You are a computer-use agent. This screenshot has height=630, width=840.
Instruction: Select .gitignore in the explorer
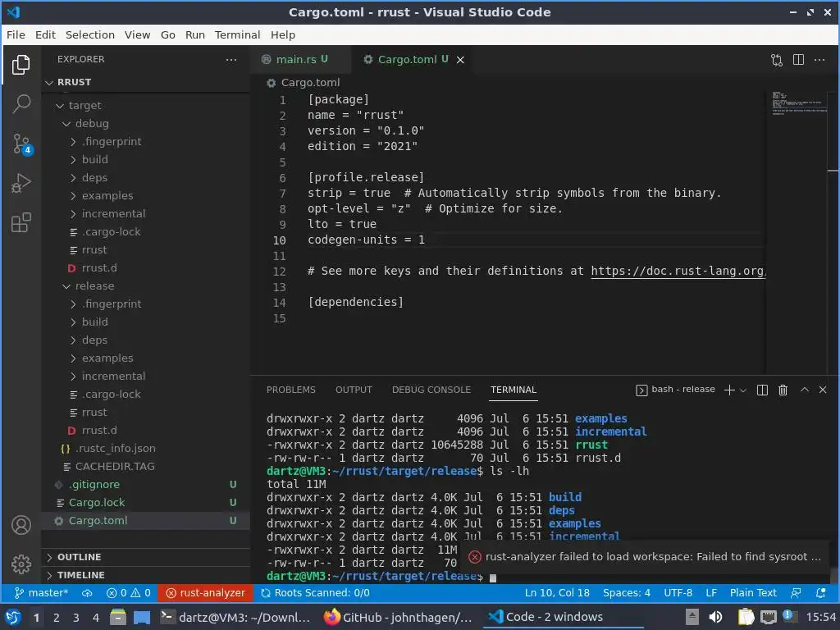[144, 485]
